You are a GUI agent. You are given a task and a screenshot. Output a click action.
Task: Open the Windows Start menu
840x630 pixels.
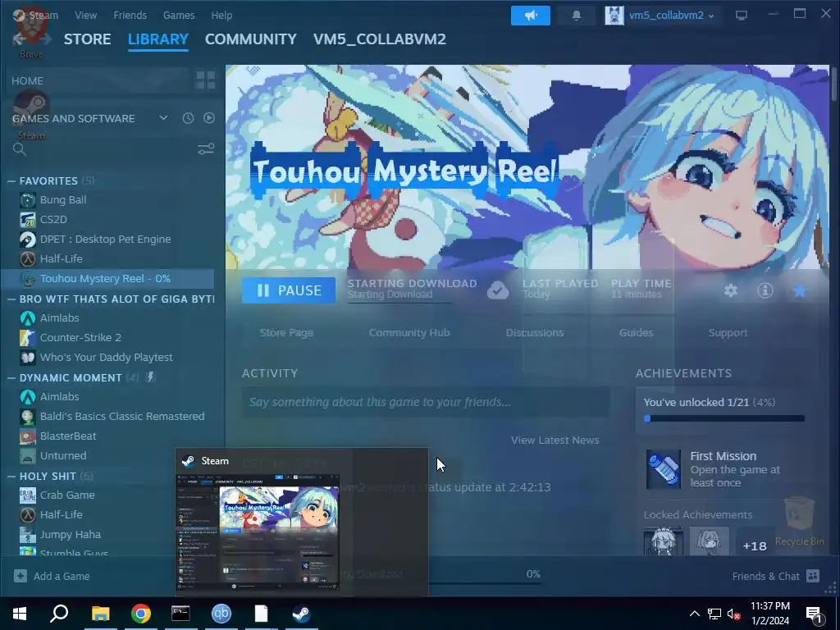(x=20, y=614)
